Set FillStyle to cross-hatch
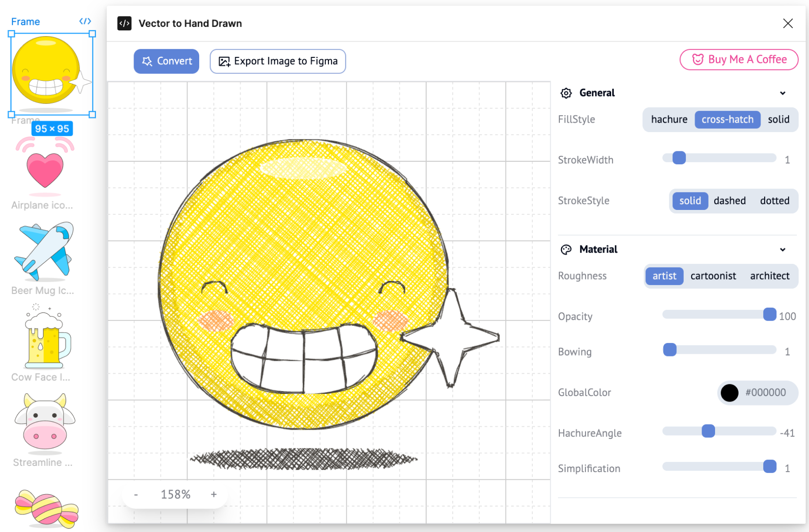809x532 pixels. tap(728, 120)
